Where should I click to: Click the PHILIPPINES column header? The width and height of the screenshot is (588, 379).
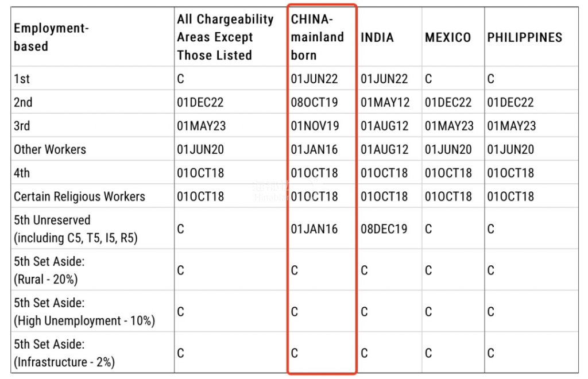coord(524,38)
